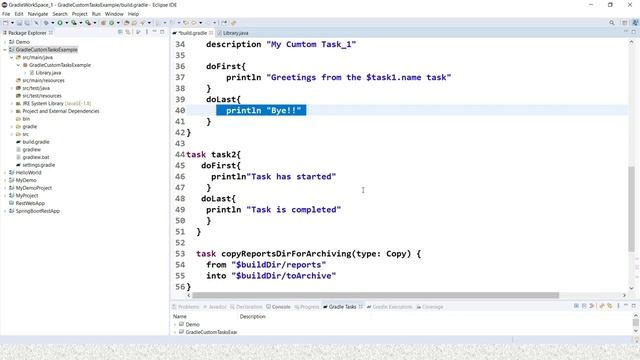This screenshot has height=360, width=640.
Task: Click the Search magnifier icon in the top right
Action: [611, 23]
